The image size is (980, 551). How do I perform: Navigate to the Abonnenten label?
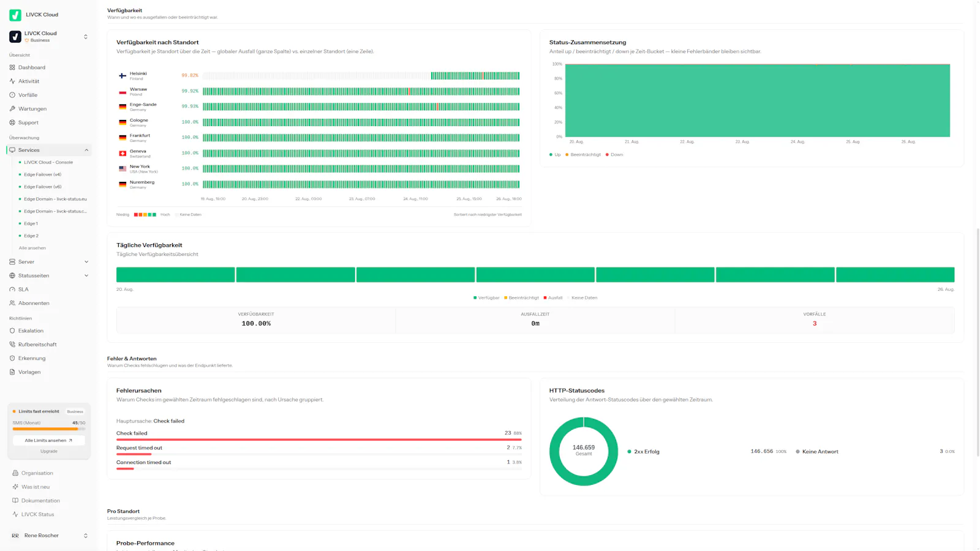point(34,303)
